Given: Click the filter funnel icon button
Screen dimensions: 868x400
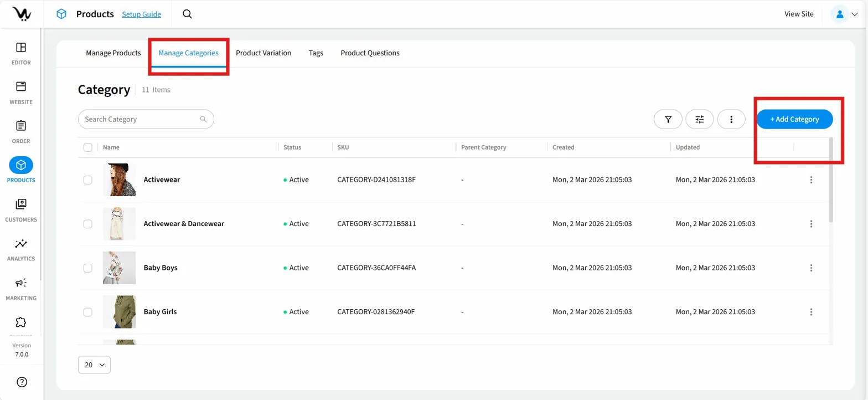Looking at the screenshot, I should pos(668,119).
